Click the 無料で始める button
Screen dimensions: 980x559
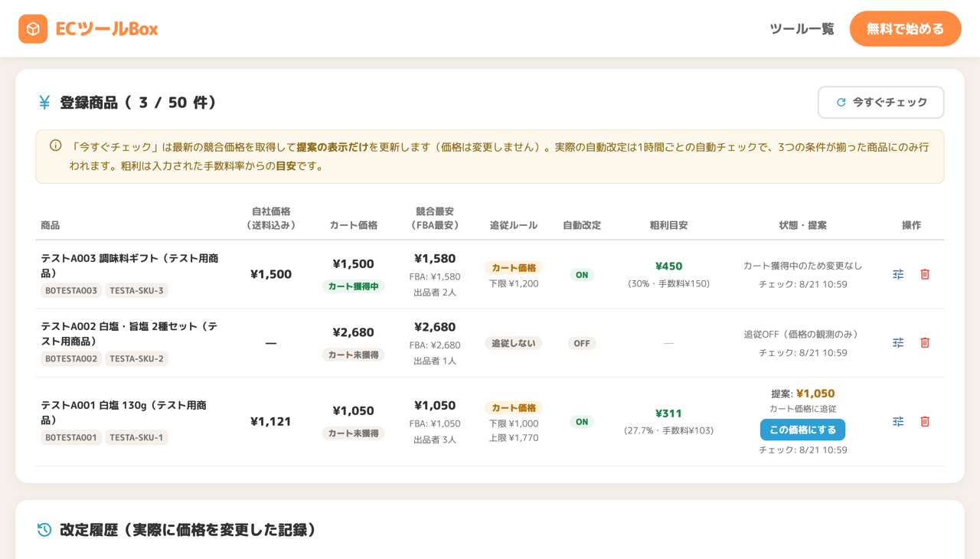click(905, 29)
